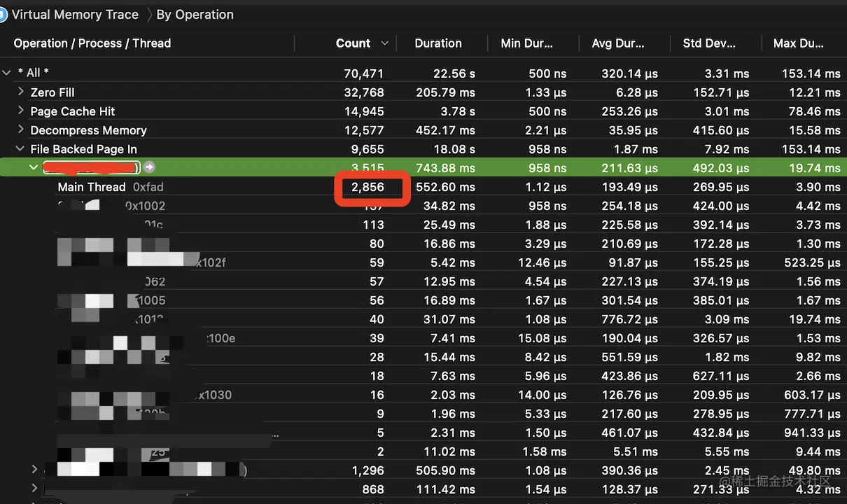Click the 776.72 µs average duration cell
This screenshot has height=504, width=847.
(629, 319)
